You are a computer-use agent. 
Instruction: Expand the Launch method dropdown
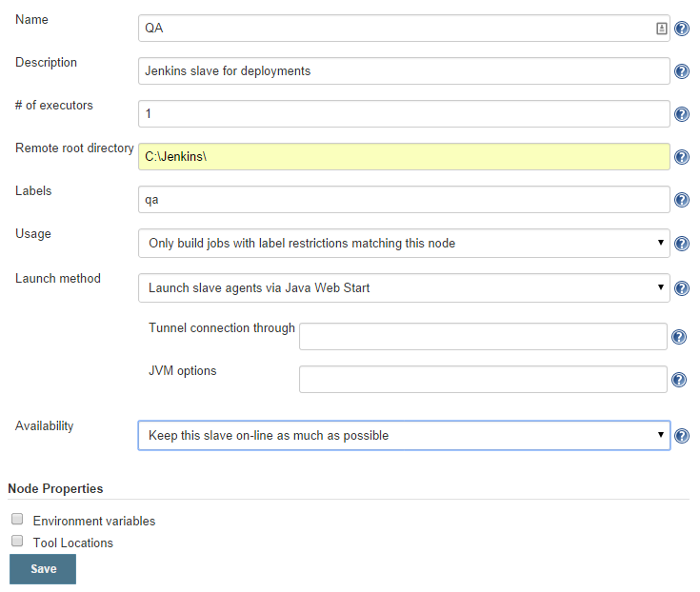tap(404, 287)
